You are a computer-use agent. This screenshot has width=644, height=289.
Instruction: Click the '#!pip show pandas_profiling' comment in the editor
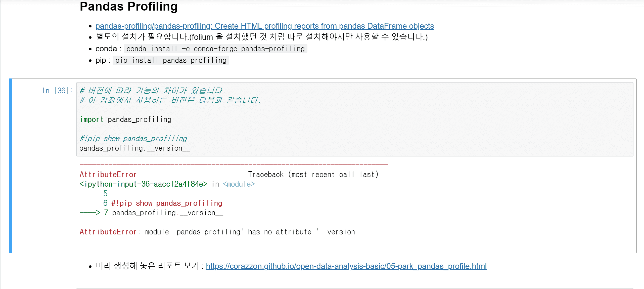(x=133, y=139)
